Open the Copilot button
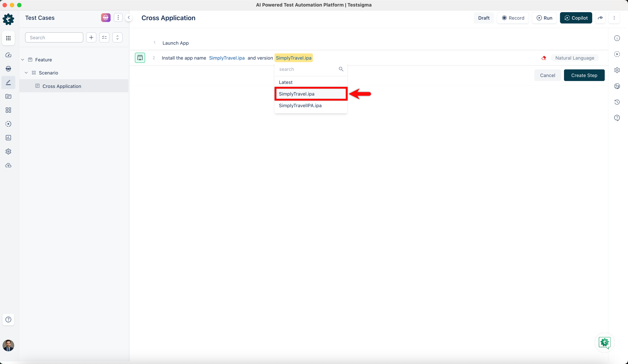The height and width of the screenshot is (364, 628). point(576,18)
